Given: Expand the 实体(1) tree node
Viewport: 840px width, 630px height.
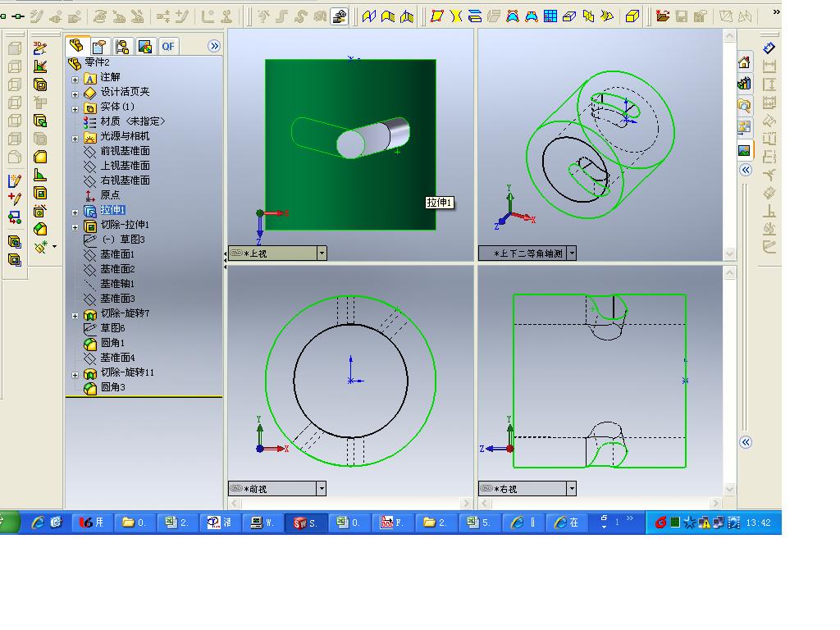Looking at the screenshot, I should [x=75, y=109].
